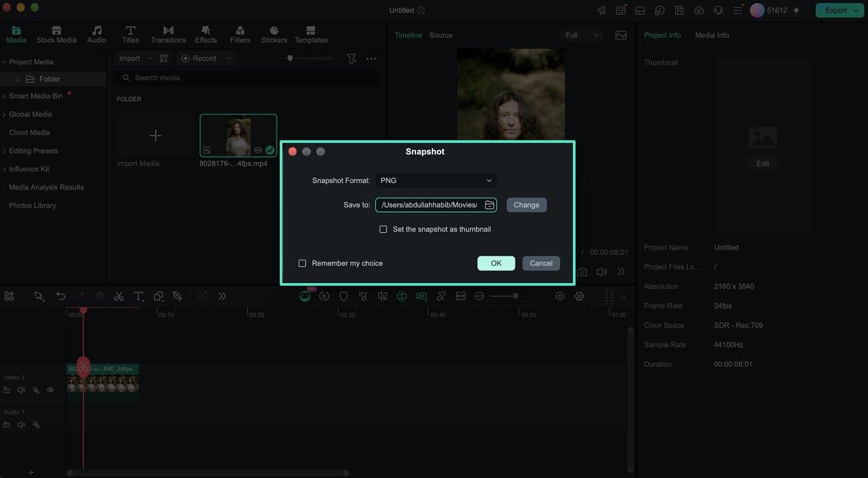Click the select pointer tool in timeline toolbar
This screenshot has height=478, width=868.
pyautogui.click(x=39, y=296)
